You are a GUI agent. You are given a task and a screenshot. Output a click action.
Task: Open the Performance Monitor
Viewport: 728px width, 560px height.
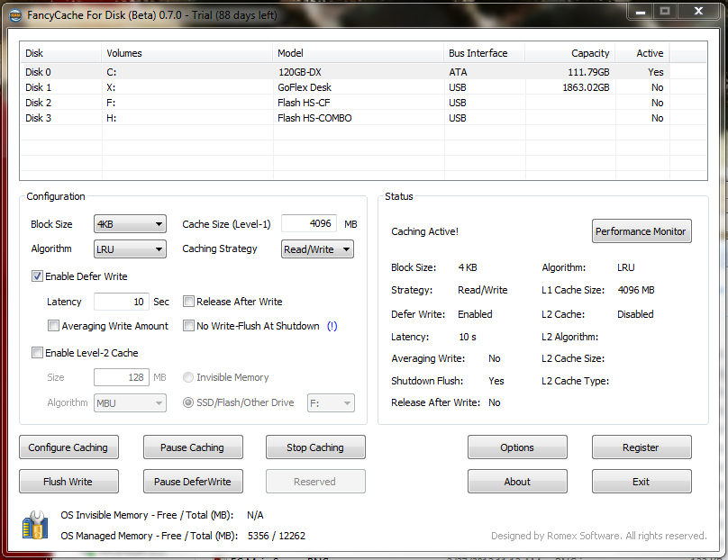pyautogui.click(x=641, y=231)
